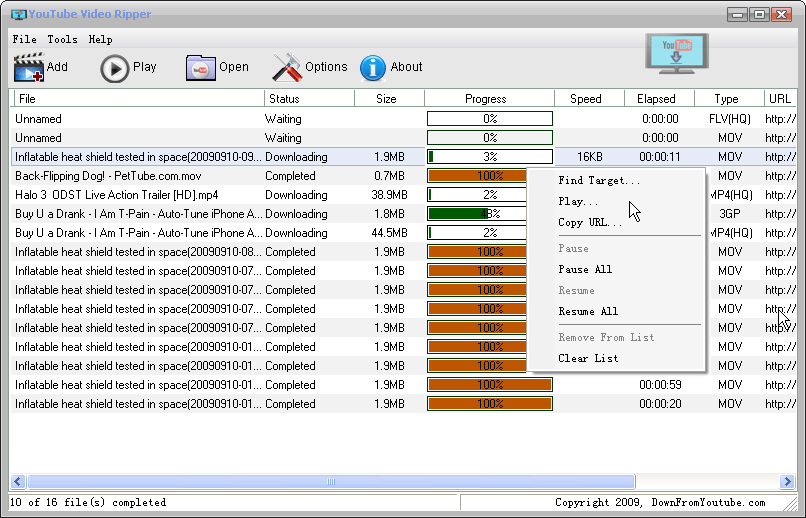Viewport: 806px width, 518px height.
Task: Sort by the Size column header
Action: coord(389,99)
